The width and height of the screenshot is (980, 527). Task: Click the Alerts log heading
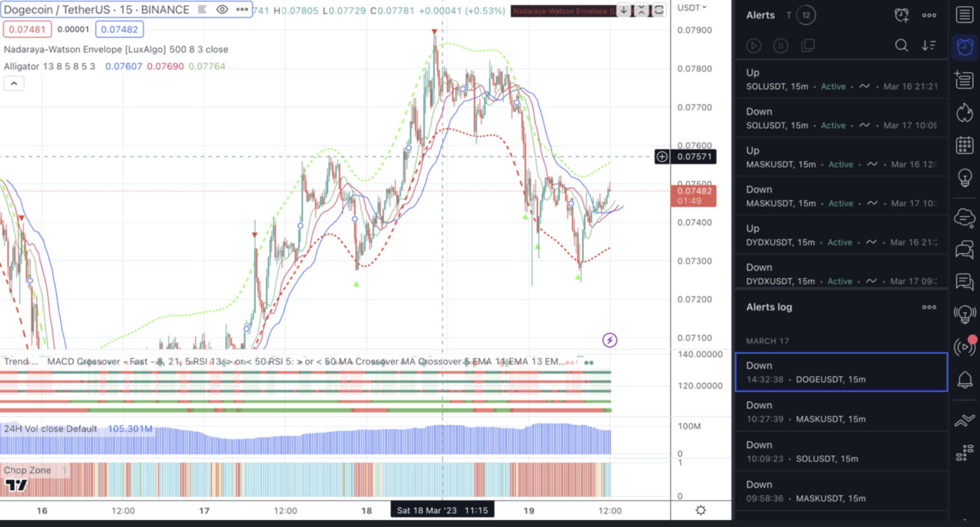[769, 307]
